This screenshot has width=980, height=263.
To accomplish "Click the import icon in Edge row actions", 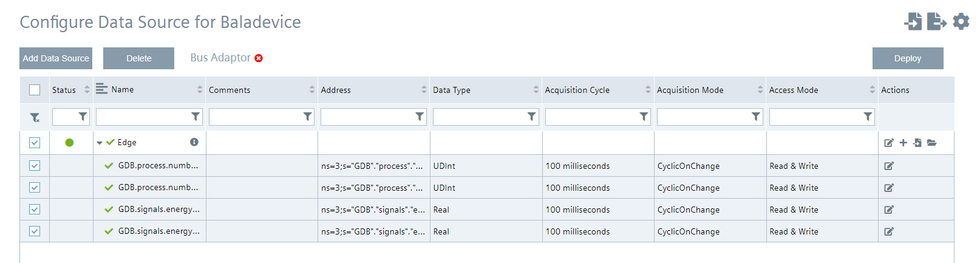I will [917, 143].
